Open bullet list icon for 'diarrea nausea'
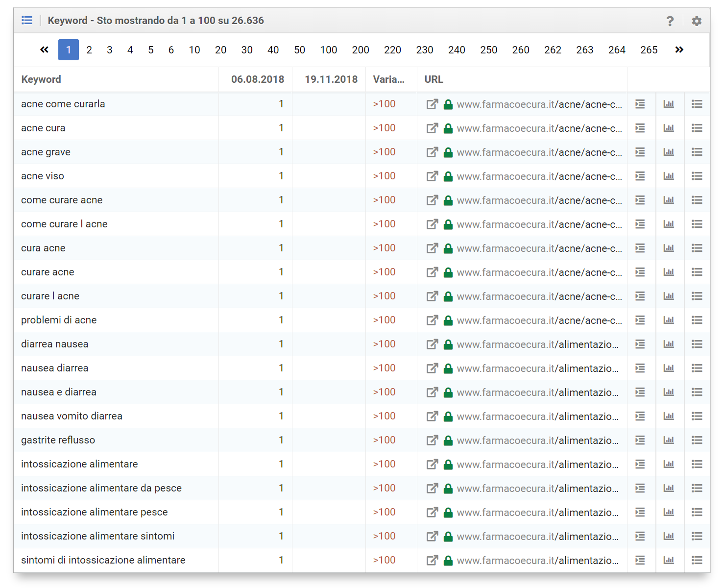Image resolution: width=723 pixels, height=588 pixels. 697,344
